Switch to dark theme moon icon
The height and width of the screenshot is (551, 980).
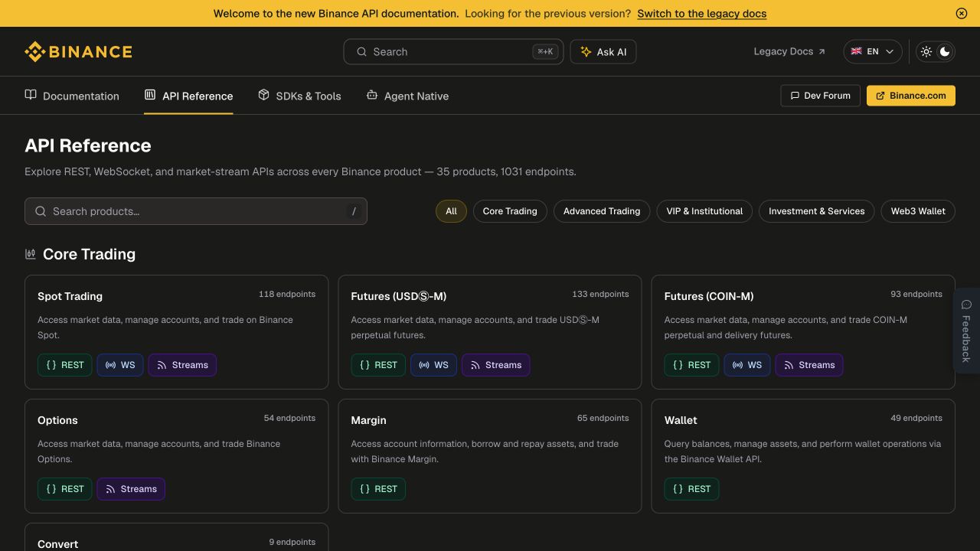(945, 51)
